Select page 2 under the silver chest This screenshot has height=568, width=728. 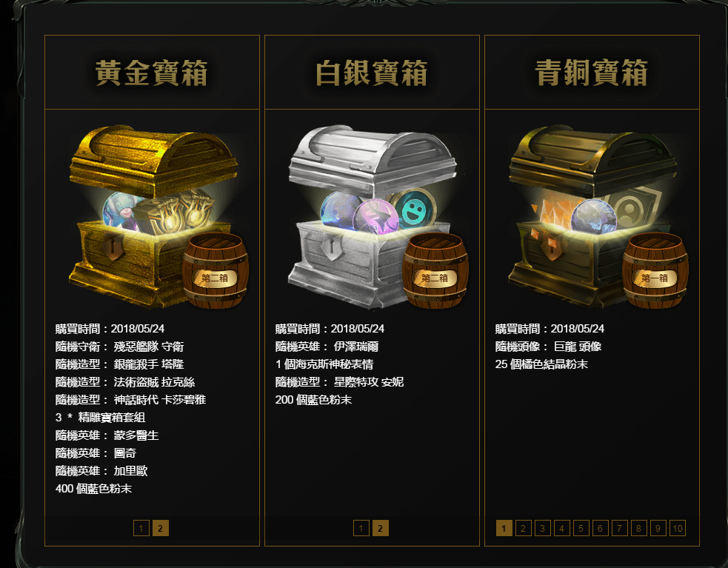(x=380, y=528)
